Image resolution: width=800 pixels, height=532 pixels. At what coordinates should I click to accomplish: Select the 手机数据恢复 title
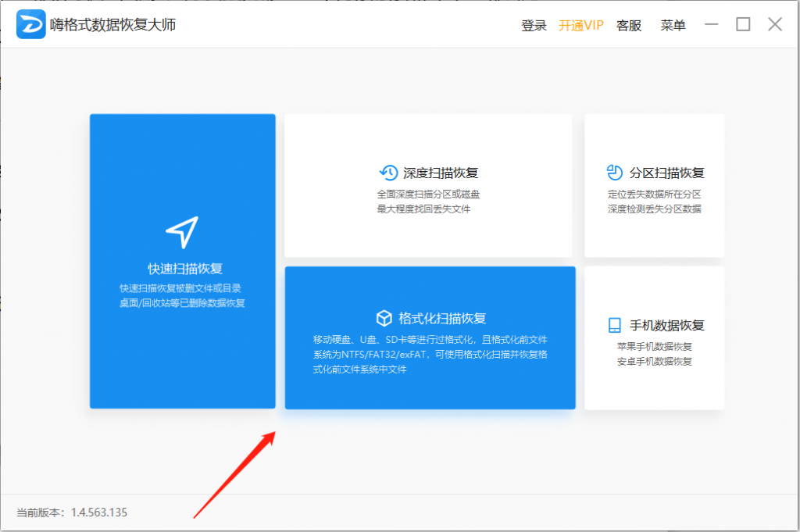click(x=667, y=326)
